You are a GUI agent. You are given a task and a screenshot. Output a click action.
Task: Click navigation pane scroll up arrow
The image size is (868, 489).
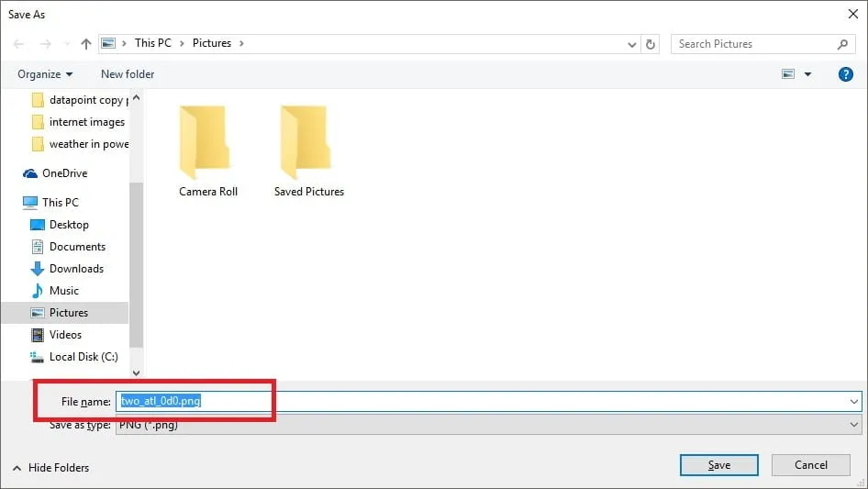coord(136,98)
